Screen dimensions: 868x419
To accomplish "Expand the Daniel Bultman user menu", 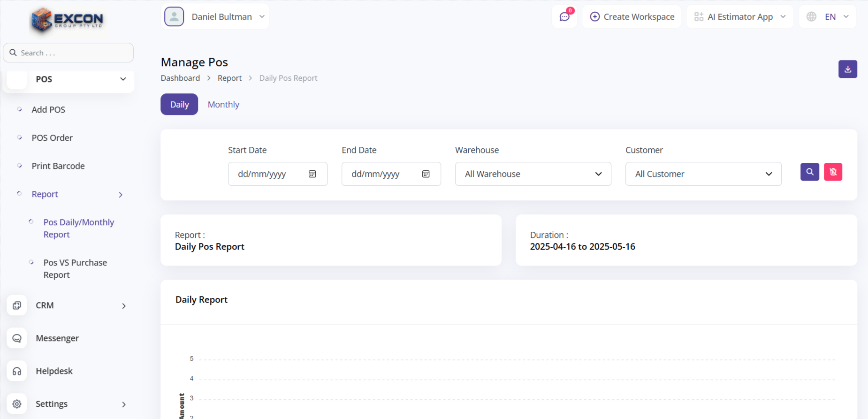I will click(215, 17).
